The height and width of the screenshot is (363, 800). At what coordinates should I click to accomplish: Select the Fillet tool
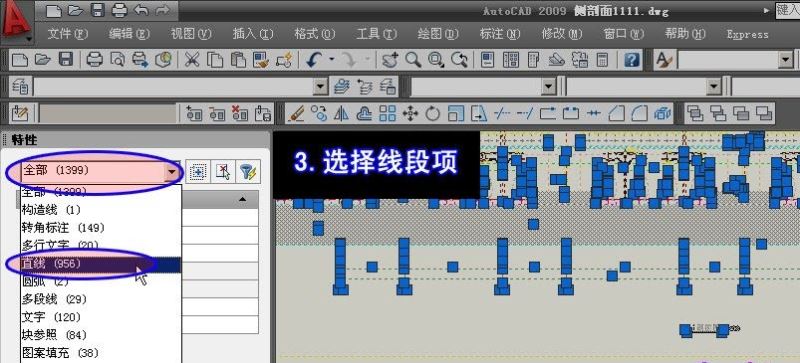click(x=639, y=113)
